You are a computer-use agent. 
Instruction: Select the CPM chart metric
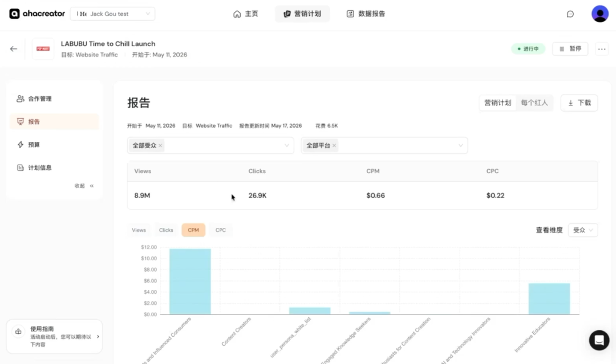click(x=193, y=230)
